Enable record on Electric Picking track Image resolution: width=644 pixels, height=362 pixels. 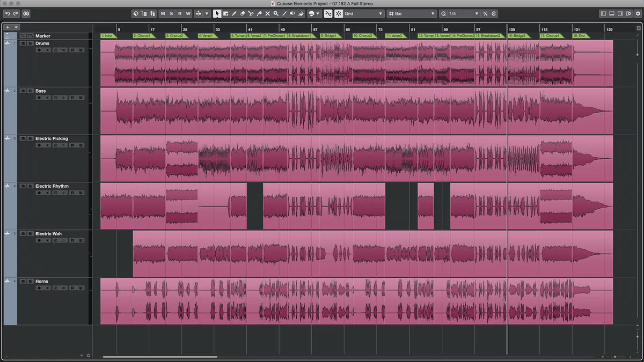pos(39,145)
